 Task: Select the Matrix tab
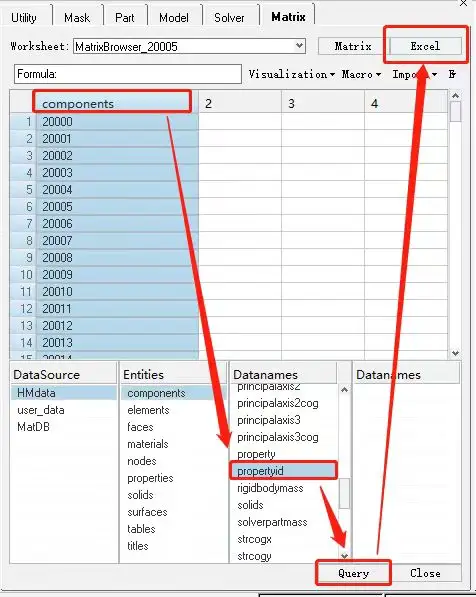288,17
